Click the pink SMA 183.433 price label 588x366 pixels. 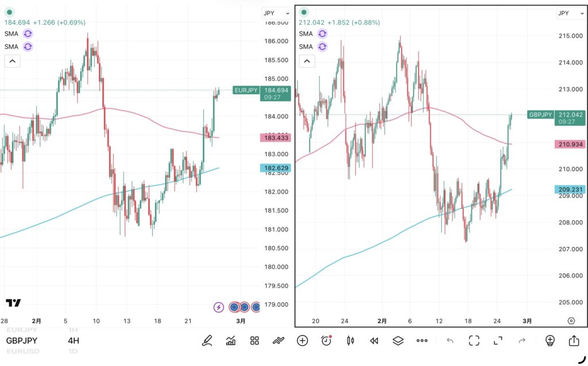click(276, 138)
